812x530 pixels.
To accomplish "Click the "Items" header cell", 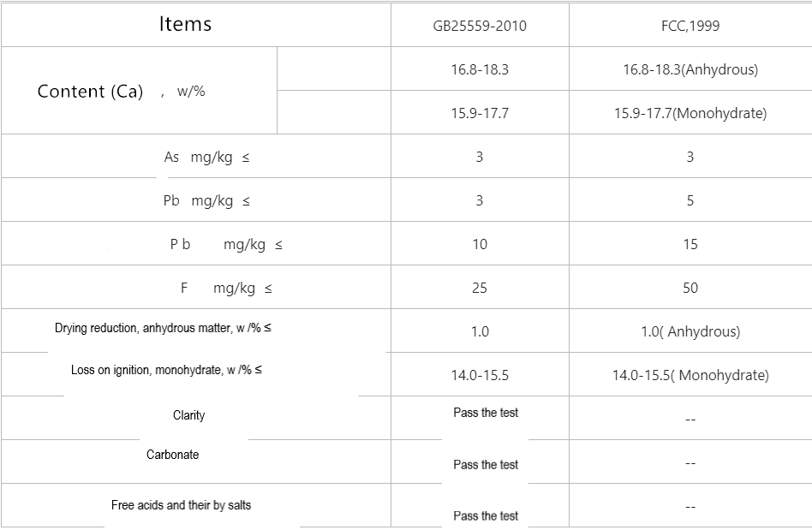I will (x=185, y=24).
